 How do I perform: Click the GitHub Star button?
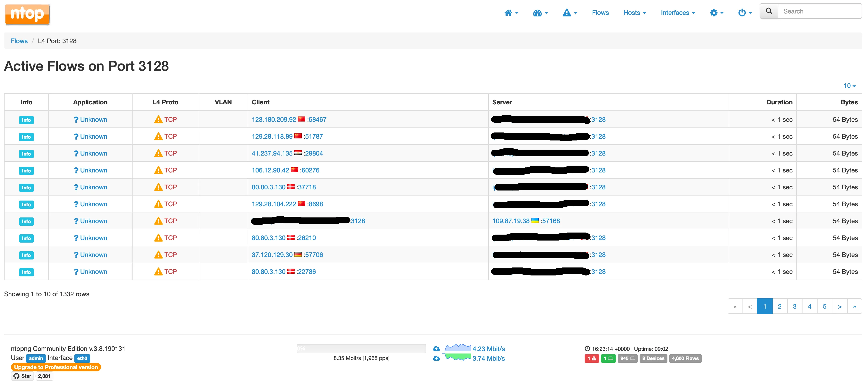pos(23,376)
